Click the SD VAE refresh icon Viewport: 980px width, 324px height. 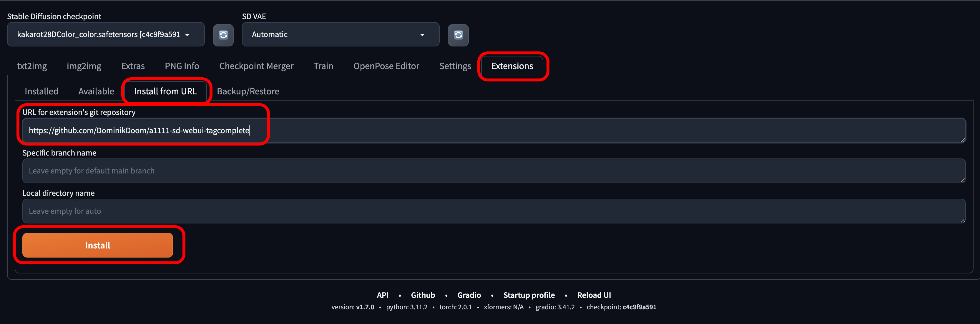tap(458, 35)
